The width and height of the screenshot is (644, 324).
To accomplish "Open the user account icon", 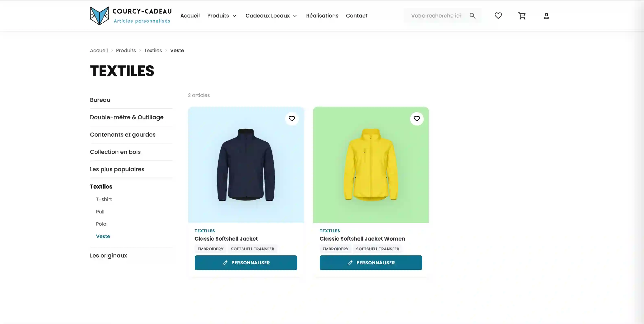I will [546, 16].
